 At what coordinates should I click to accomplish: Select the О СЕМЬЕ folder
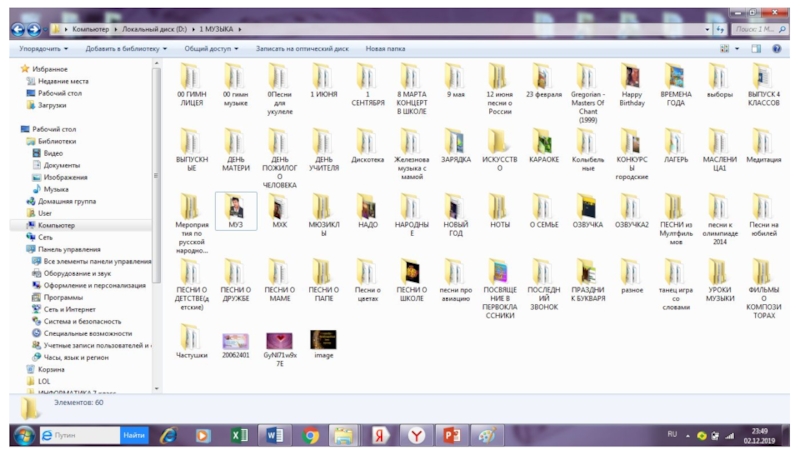[543, 211]
